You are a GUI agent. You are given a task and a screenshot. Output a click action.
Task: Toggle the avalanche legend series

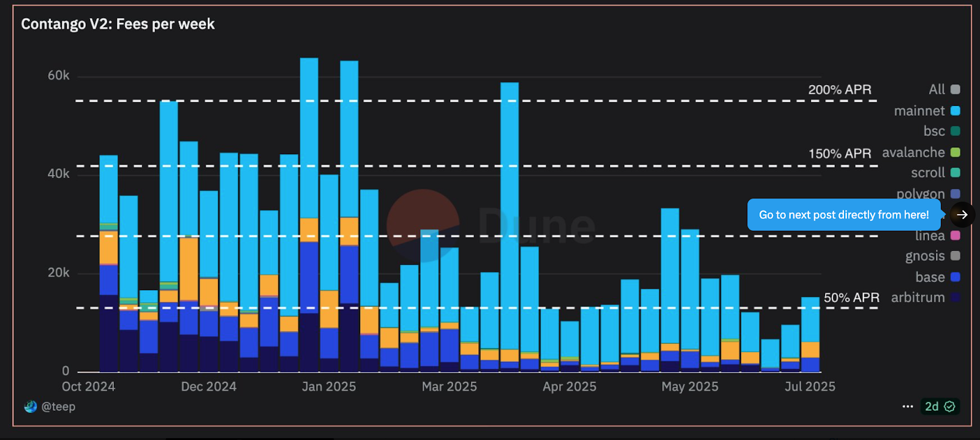coord(921,152)
